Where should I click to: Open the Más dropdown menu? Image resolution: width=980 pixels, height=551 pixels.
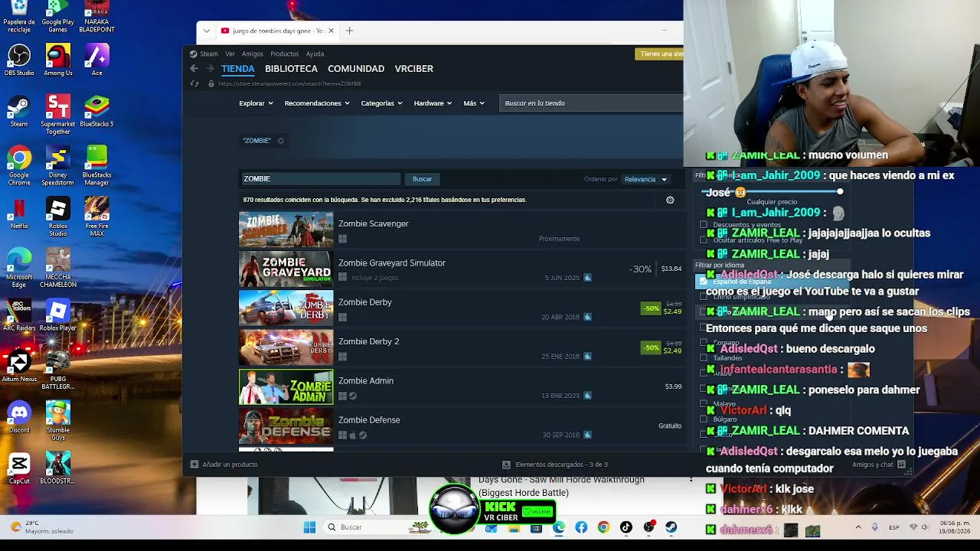tap(474, 103)
